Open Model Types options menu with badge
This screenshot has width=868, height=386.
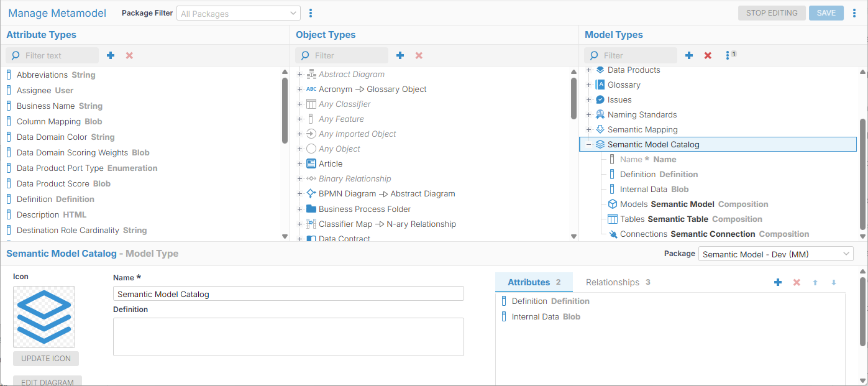click(x=728, y=55)
